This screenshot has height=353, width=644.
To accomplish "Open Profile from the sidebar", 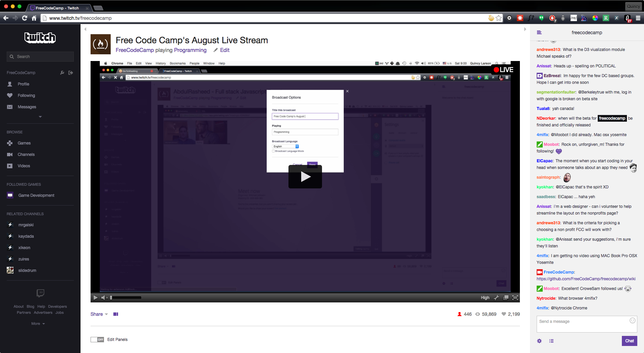I will click(23, 84).
